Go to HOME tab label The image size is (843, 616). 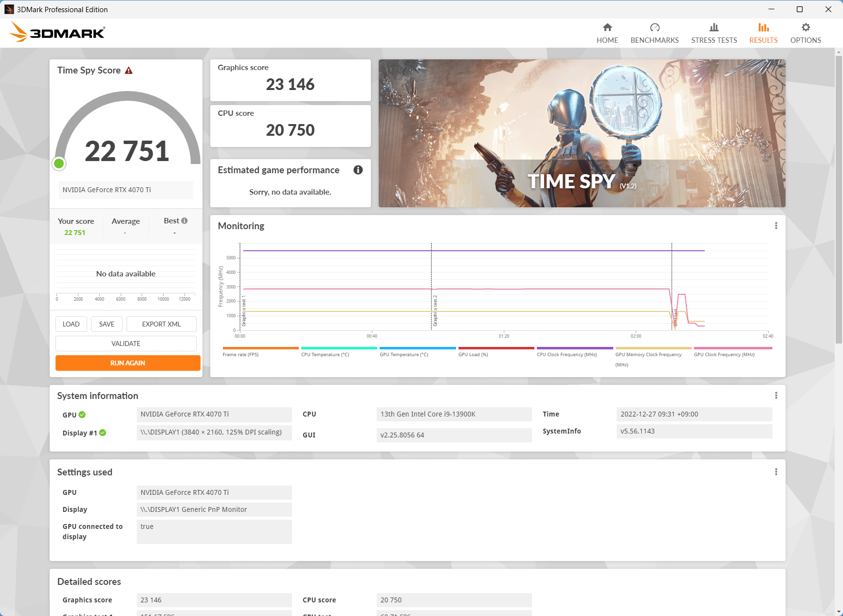coord(607,40)
